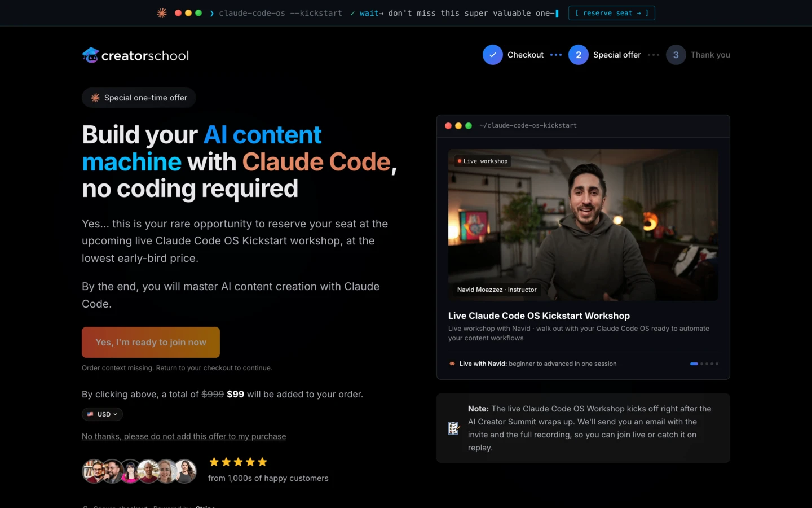Click the "Special one-time offer" badge text
Viewport: 812px width, 508px height.
point(145,98)
